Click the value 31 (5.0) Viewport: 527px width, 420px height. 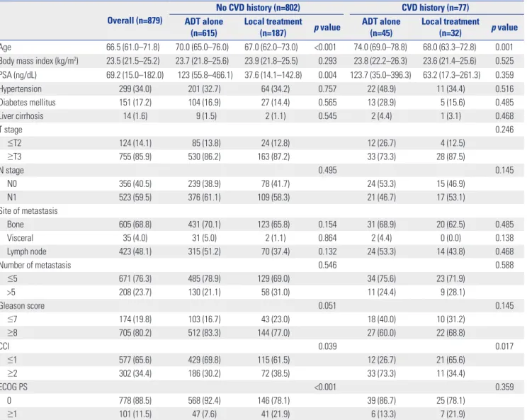pos(204,238)
